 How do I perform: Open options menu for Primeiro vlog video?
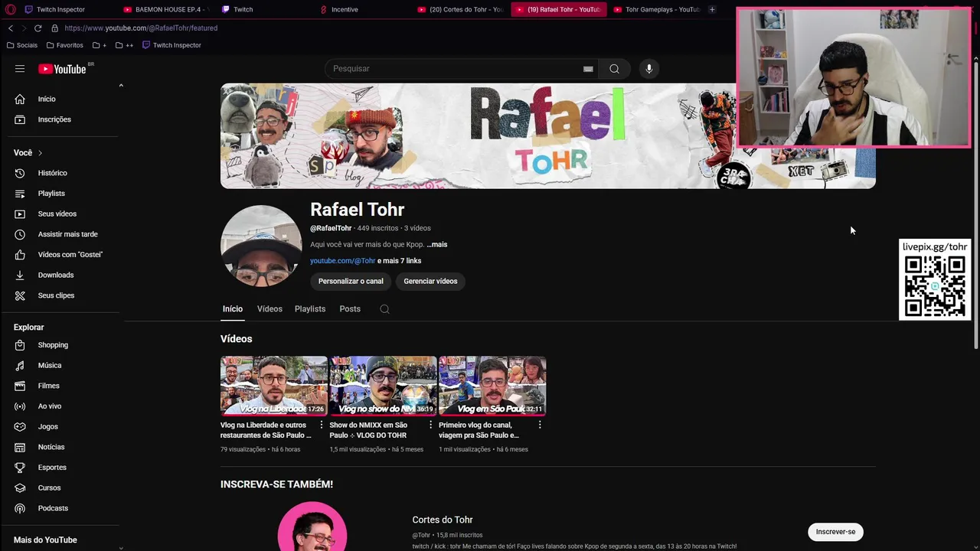click(540, 425)
